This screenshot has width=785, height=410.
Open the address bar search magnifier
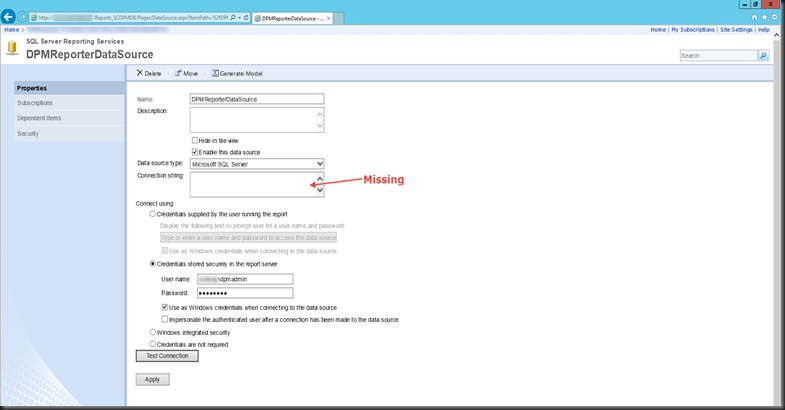233,18
